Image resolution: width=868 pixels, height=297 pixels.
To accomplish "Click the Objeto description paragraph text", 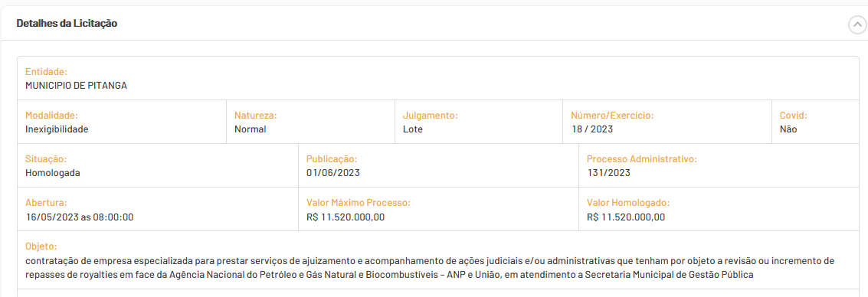I will 430,267.
